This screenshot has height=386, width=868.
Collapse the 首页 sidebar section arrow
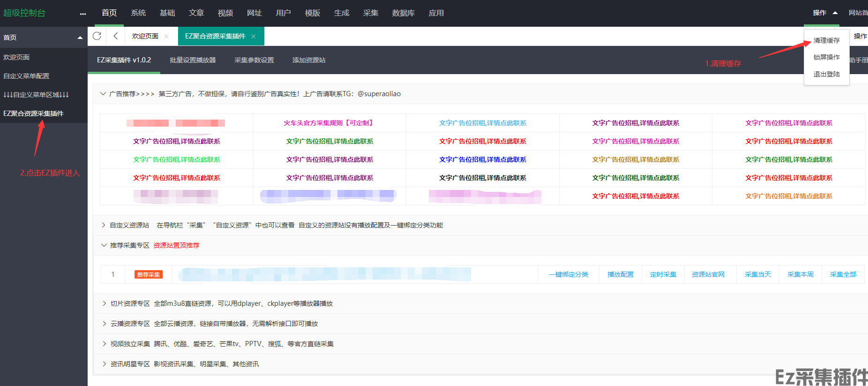(x=80, y=38)
